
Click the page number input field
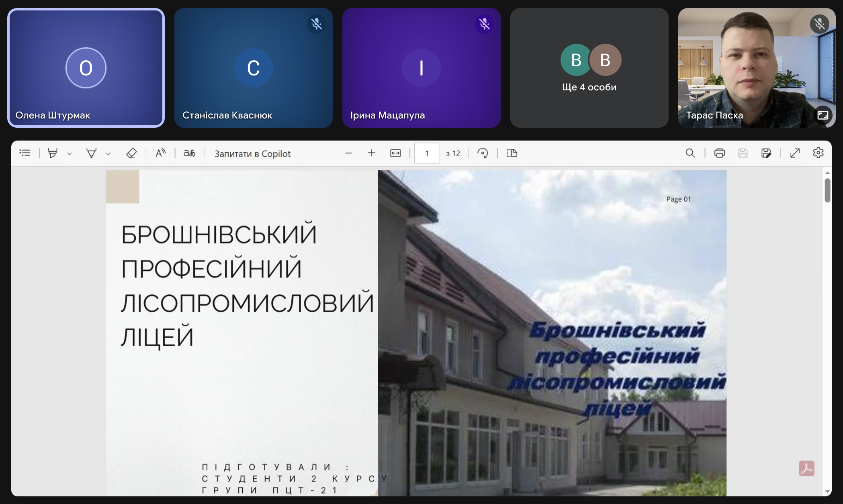[427, 153]
